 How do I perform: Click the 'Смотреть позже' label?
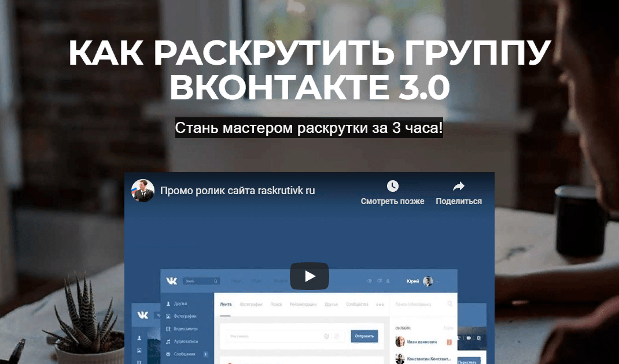pyautogui.click(x=392, y=201)
